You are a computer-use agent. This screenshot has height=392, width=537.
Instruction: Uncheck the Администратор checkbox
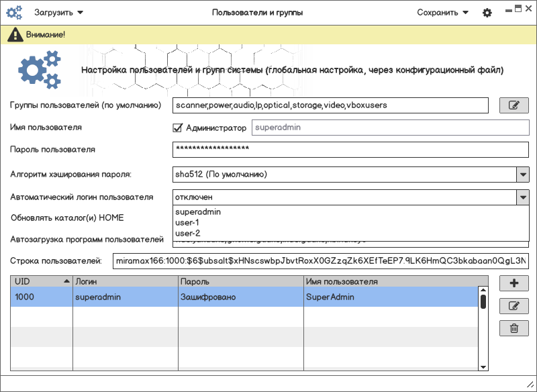point(178,128)
